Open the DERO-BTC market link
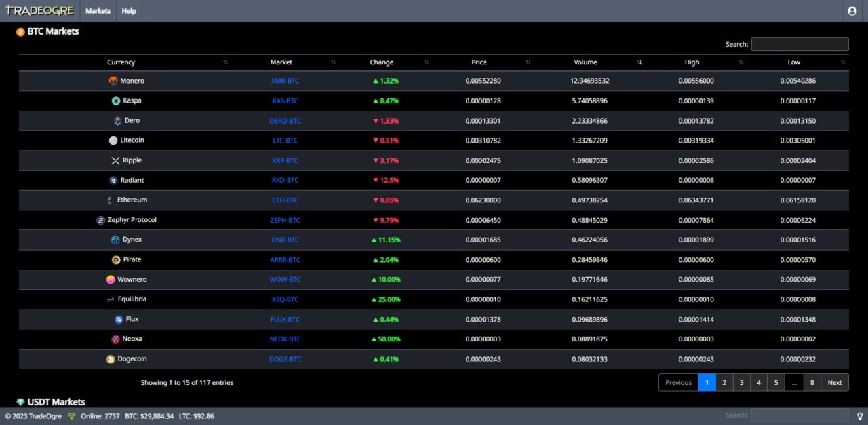The width and height of the screenshot is (868, 425). [x=285, y=121]
